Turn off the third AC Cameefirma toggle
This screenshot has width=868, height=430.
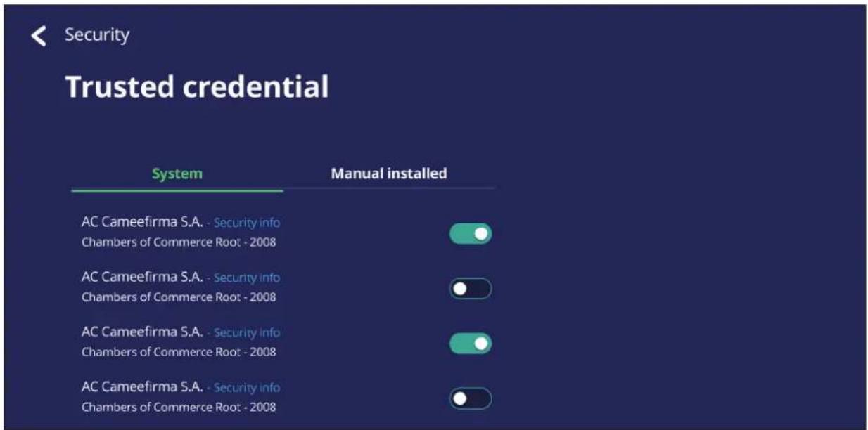pyautogui.click(x=471, y=344)
